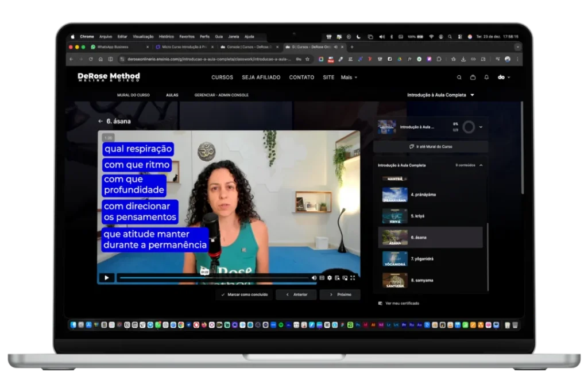Click the browser back arrow

pyautogui.click(x=71, y=59)
